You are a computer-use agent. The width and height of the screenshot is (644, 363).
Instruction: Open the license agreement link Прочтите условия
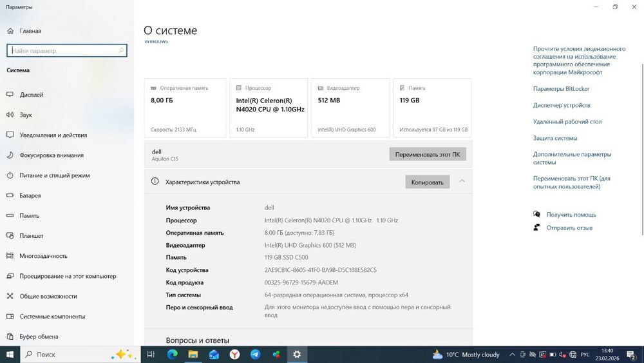(x=579, y=61)
